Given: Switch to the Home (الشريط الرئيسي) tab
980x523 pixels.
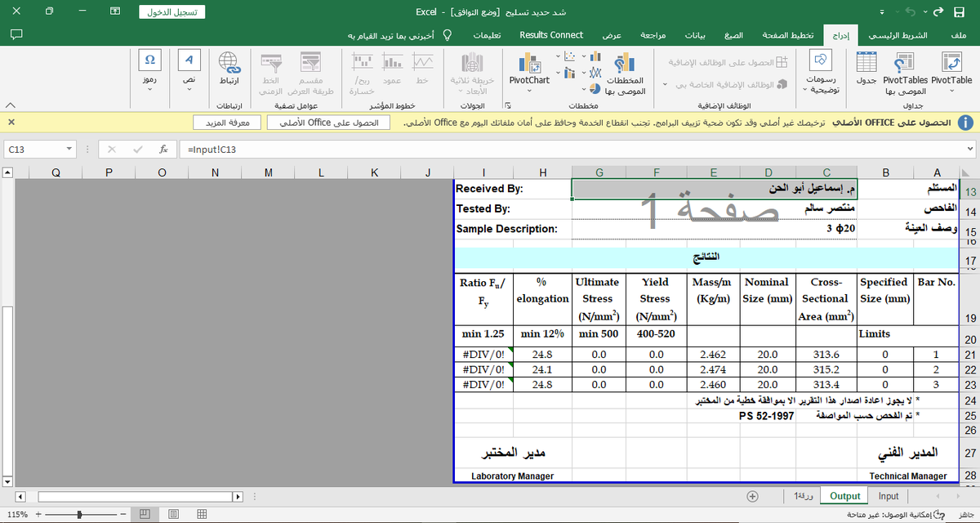Looking at the screenshot, I should [897, 35].
